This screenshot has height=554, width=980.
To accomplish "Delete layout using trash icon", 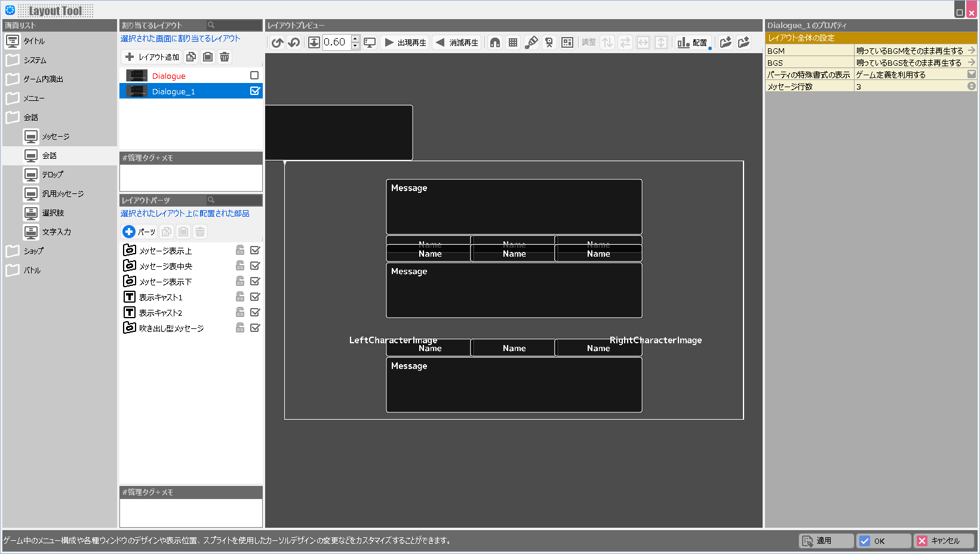I will (225, 57).
